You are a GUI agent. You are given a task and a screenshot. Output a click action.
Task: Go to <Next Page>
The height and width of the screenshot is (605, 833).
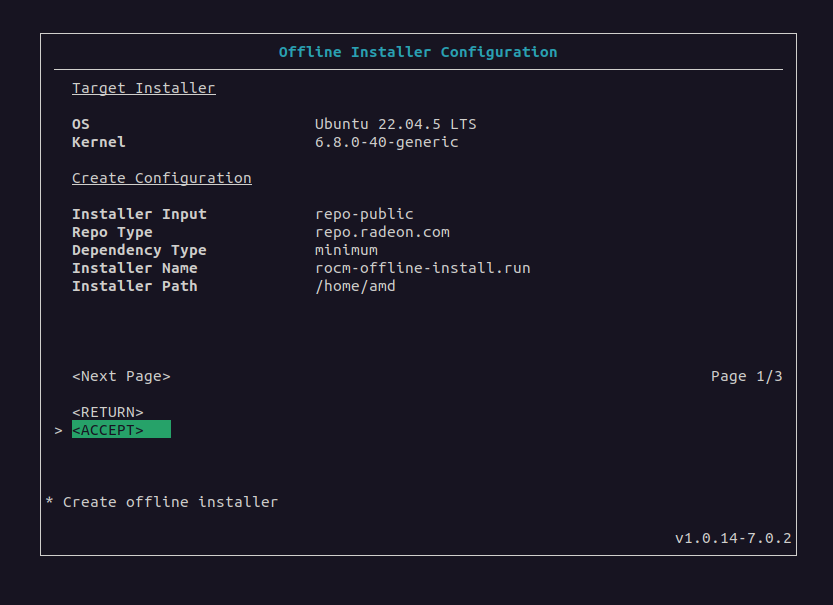[x=121, y=376]
